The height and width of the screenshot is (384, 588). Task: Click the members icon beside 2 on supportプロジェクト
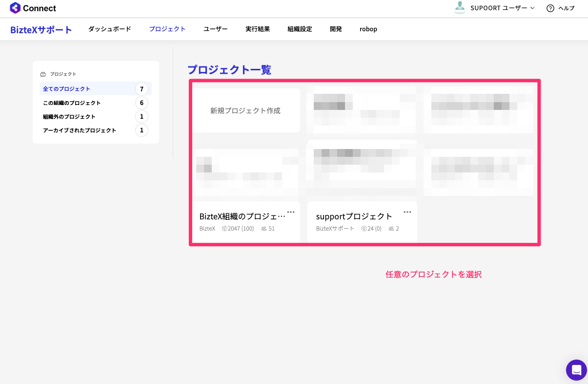pos(391,229)
